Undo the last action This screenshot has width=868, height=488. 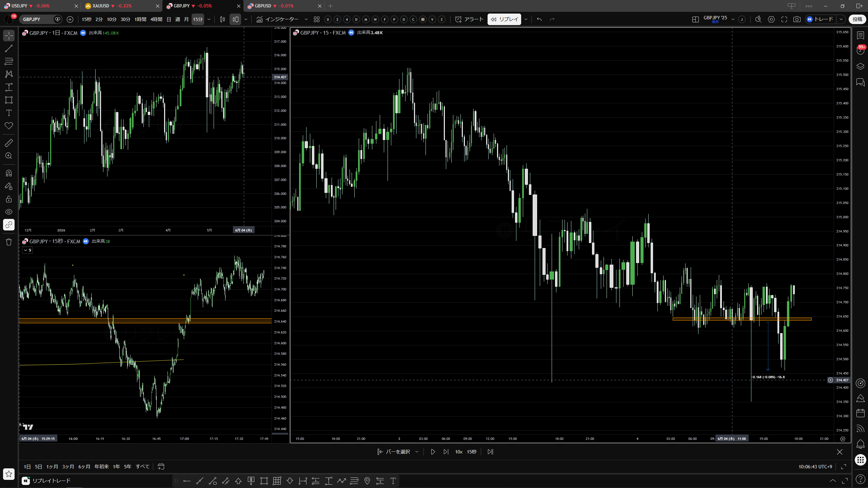pos(539,19)
